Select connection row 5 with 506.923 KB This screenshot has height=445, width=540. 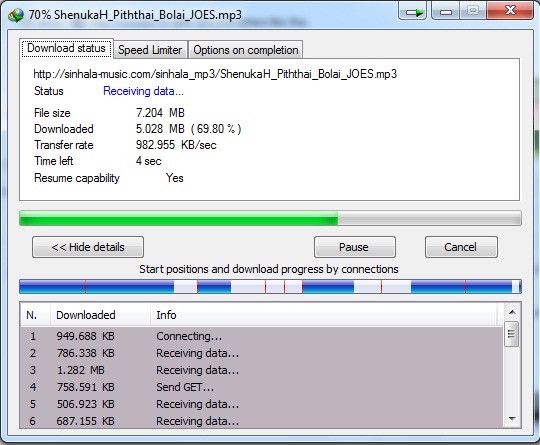(x=262, y=404)
